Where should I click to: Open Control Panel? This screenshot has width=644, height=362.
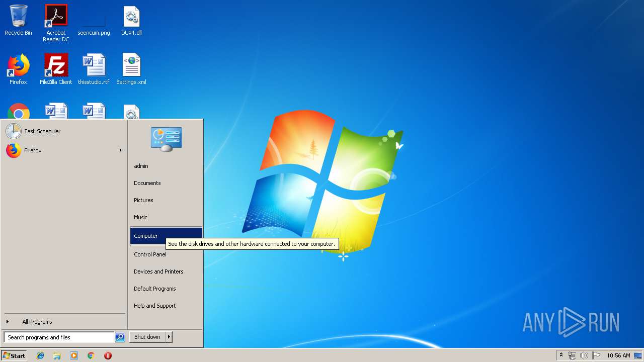coord(166,254)
